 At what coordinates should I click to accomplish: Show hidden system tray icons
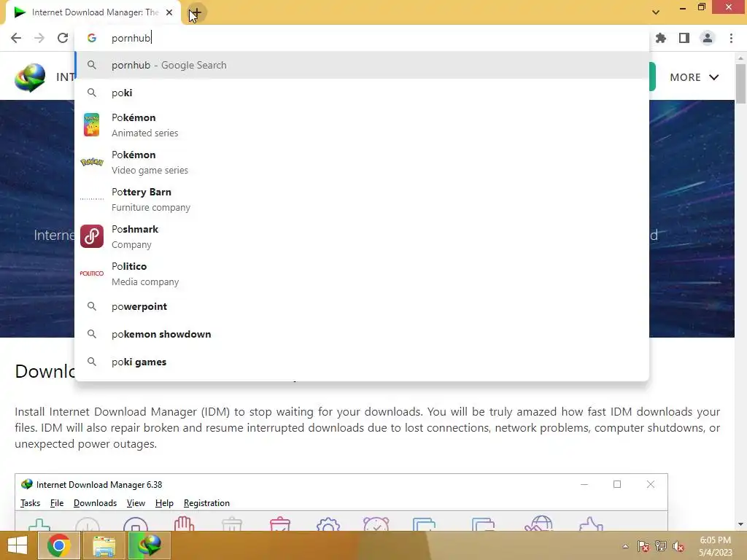625,546
